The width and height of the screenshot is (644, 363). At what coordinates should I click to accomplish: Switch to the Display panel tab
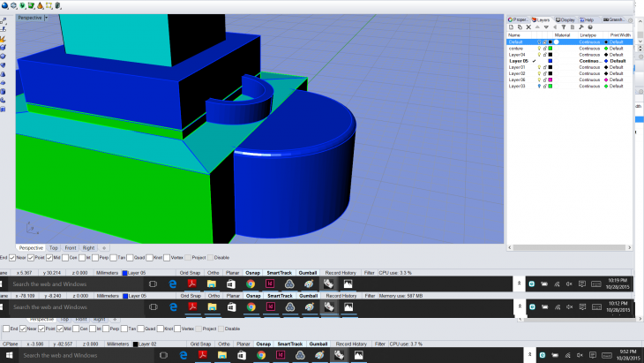565,19
